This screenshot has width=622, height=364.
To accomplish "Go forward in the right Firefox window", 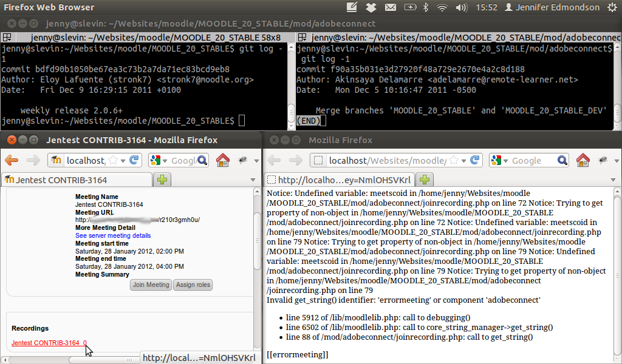I will coord(296,160).
